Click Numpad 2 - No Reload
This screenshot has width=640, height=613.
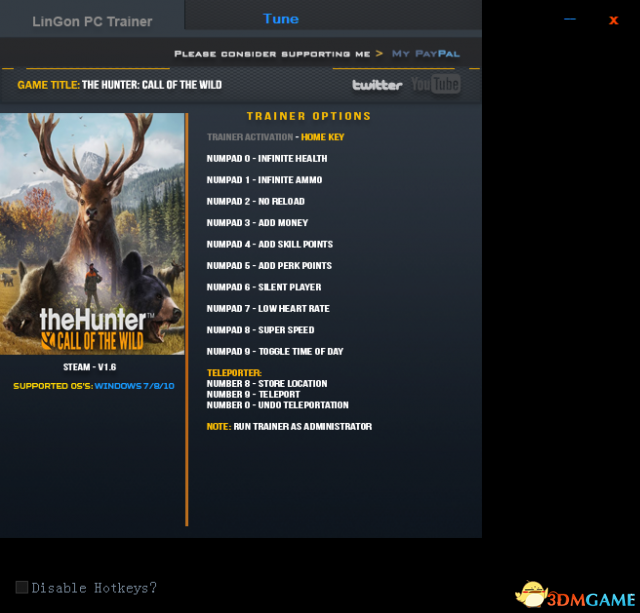[x=256, y=201]
